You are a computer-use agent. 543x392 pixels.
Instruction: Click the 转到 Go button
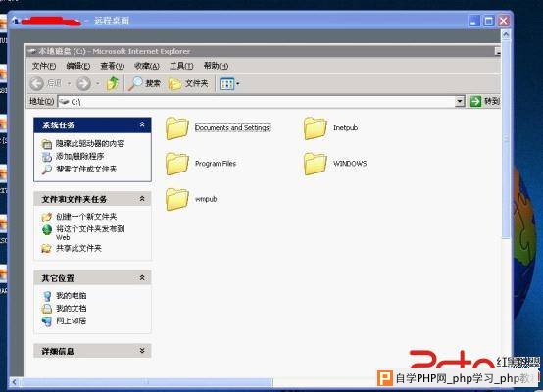click(484, 102)
